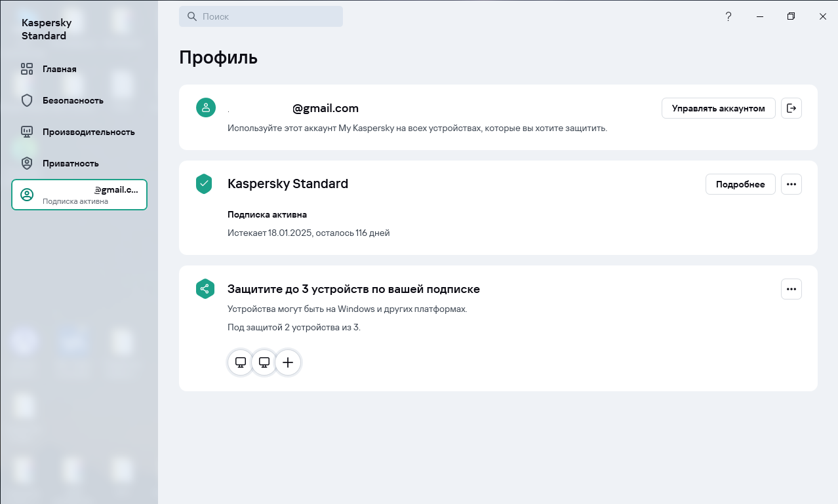Minimize the Kaspersky window

(x=759, y=16)
